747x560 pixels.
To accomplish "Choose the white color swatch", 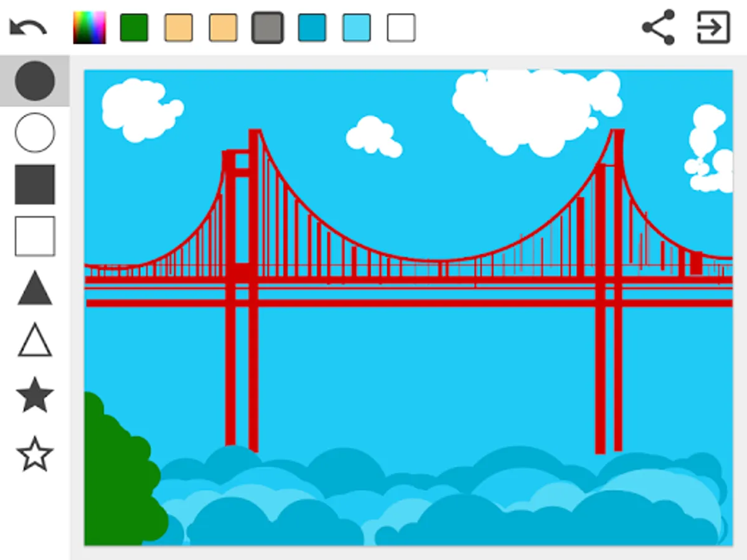I will click(401, 28).
